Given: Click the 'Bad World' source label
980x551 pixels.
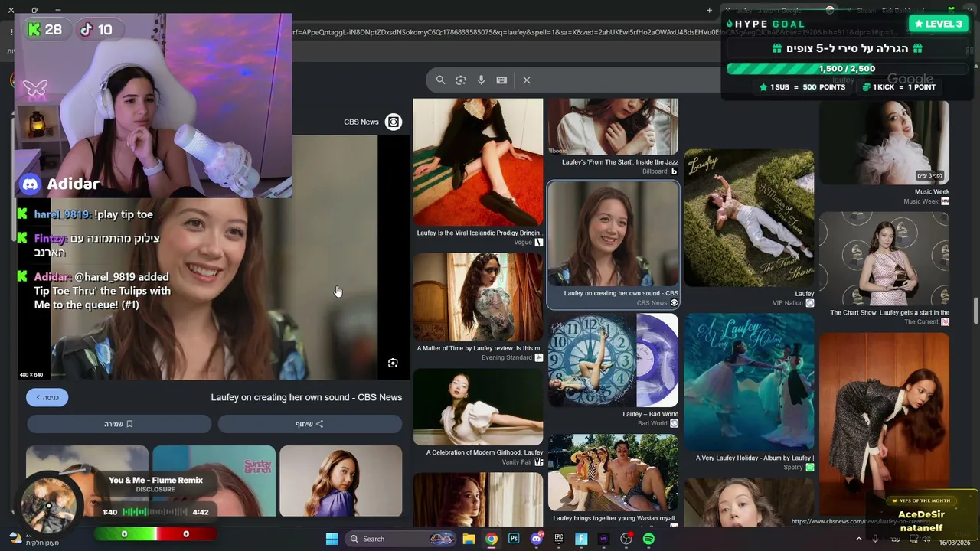Looking at the screenshot, I should pos(652,423).
